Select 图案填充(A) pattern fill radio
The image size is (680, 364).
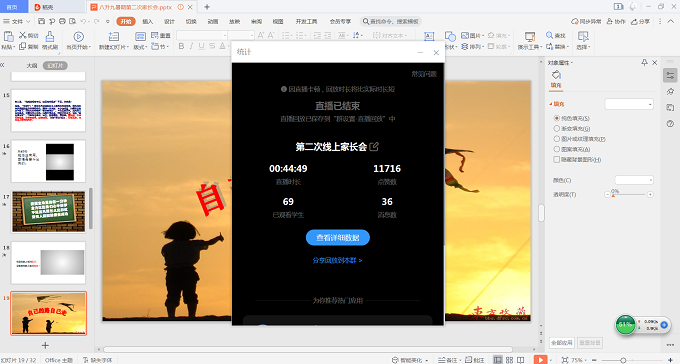[556, 149]
